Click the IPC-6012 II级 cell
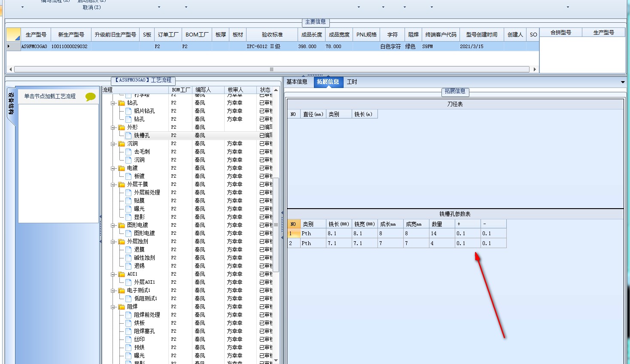The width and height of the screenshot is (630, 364). (x=272, y=46)
